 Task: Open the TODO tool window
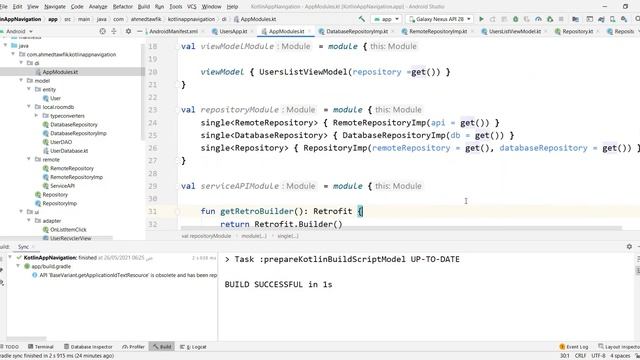point(10,347)
